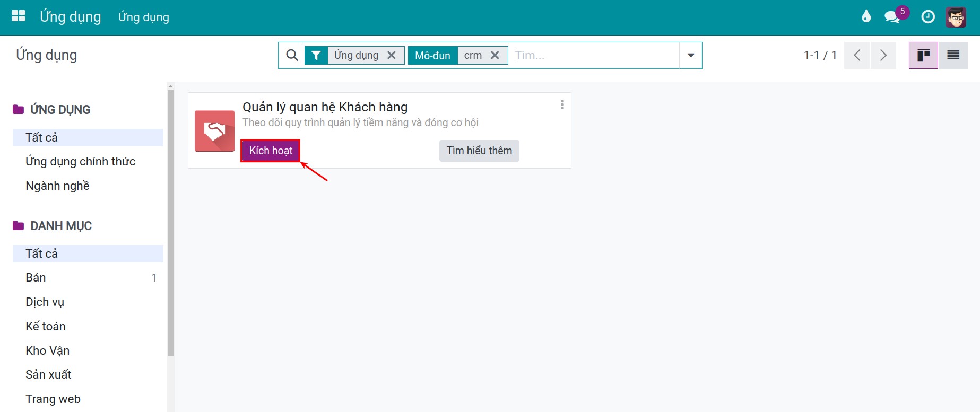Activate the CRM app with Kích hoạt

point(271,151)
